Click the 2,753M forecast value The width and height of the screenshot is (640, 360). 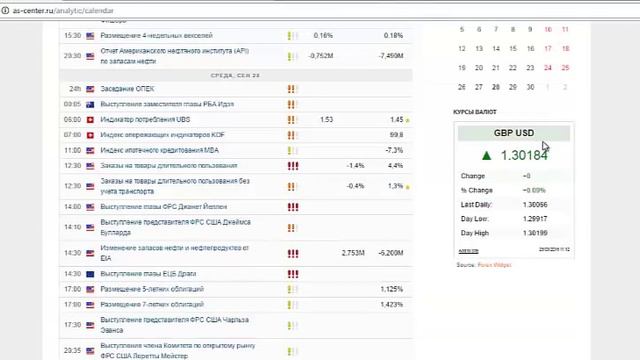click(x=353, y=253)
